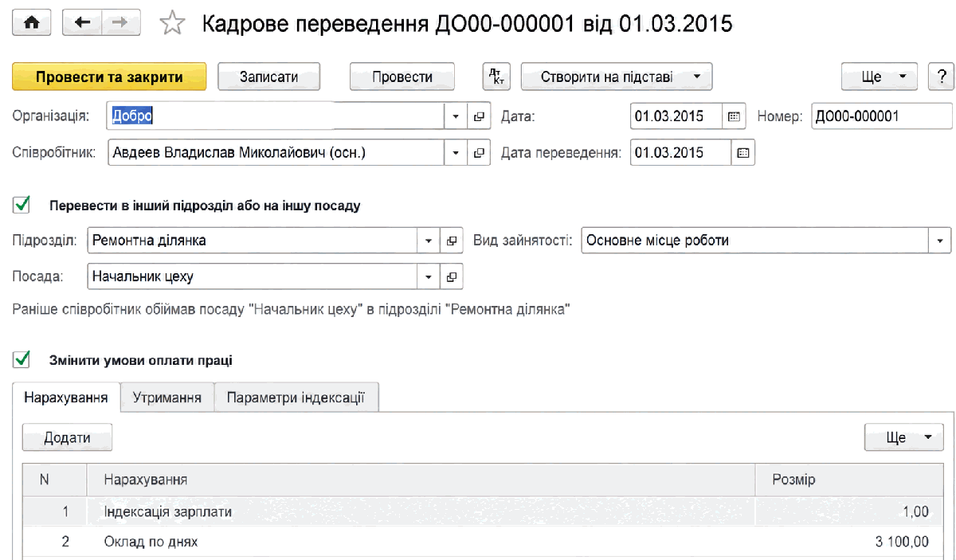Expand the Вид зайнятості dropdown
This screenshot has width=956, height=560.
click(x=940, y=240)
